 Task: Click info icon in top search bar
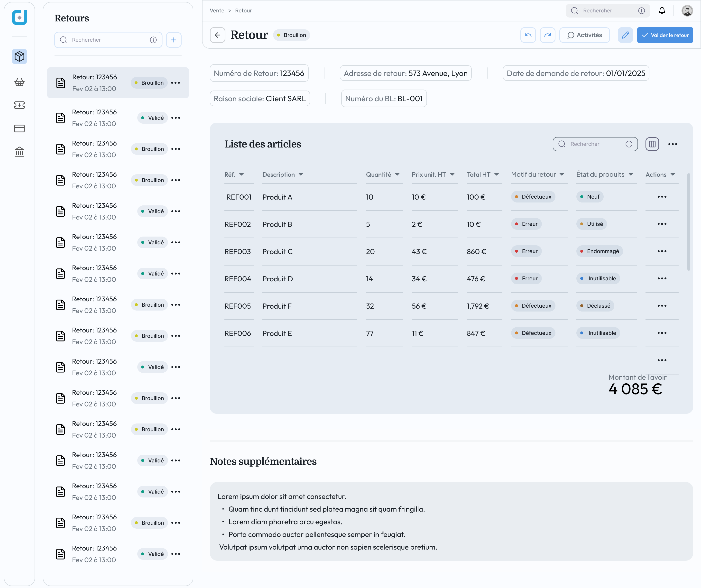[x=641, y=11]
